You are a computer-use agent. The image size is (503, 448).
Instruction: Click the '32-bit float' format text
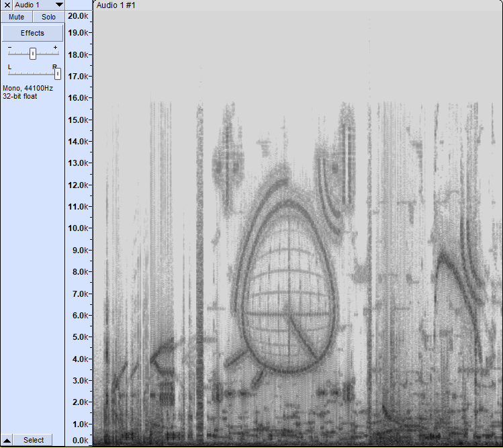pyautogui.click(x=20, y=96)
